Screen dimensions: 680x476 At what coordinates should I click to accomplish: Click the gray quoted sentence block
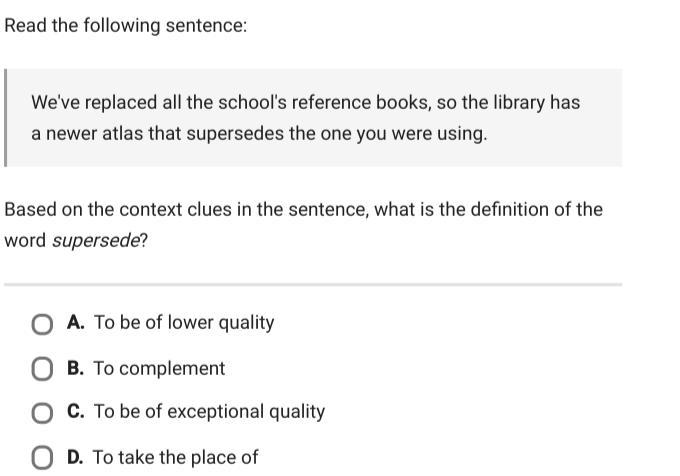coord(314,117)
